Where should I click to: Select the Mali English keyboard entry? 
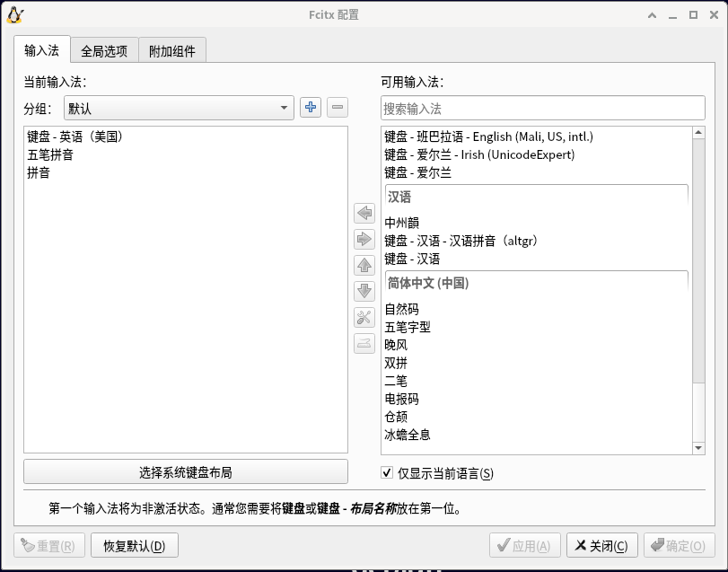point(537,136)
